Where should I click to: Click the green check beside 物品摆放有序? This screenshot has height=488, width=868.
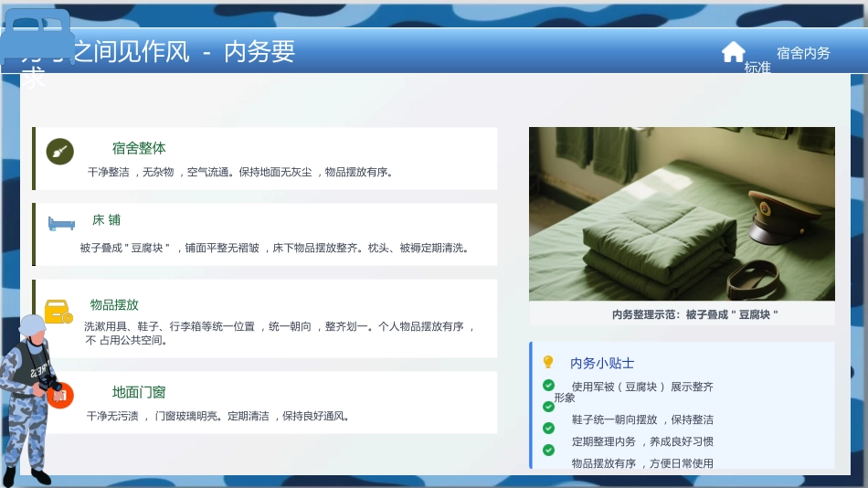point(548,450)
